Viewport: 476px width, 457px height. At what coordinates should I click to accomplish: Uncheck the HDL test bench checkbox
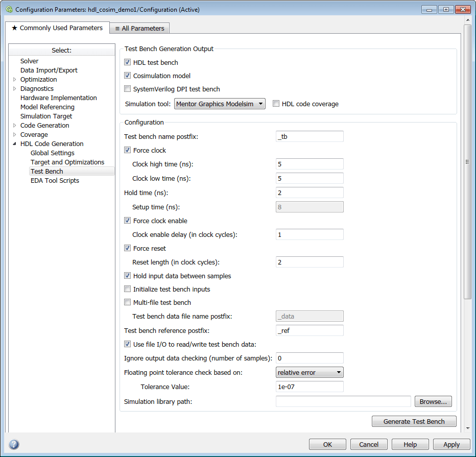pos(128,62)
